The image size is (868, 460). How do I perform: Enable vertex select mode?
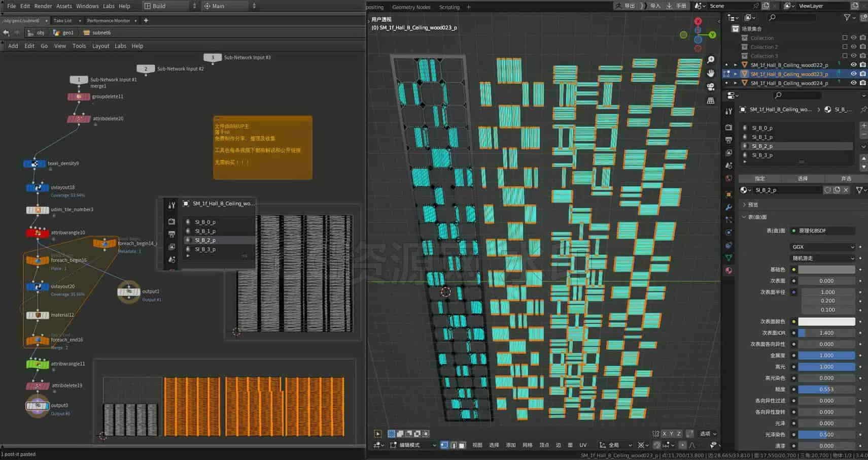tap(444, 445)
